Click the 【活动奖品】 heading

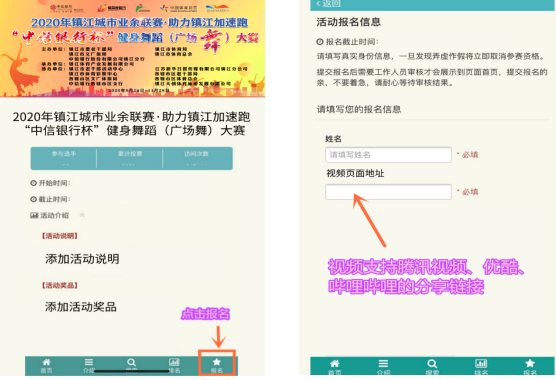pos(59,285)
